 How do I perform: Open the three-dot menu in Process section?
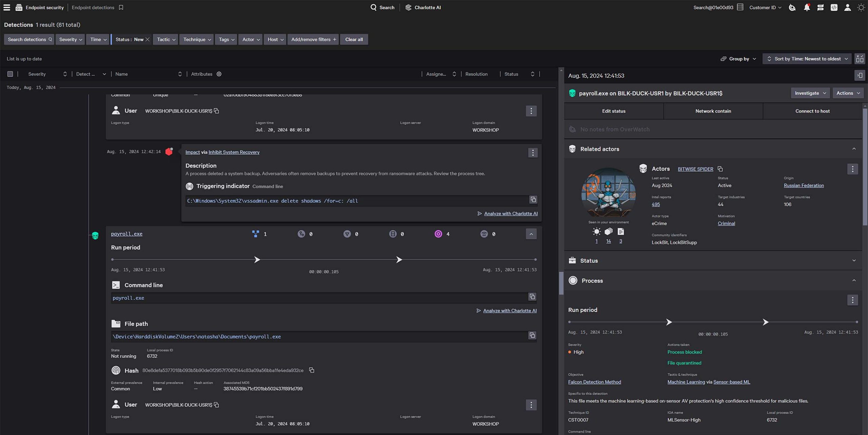coord(852,300)
